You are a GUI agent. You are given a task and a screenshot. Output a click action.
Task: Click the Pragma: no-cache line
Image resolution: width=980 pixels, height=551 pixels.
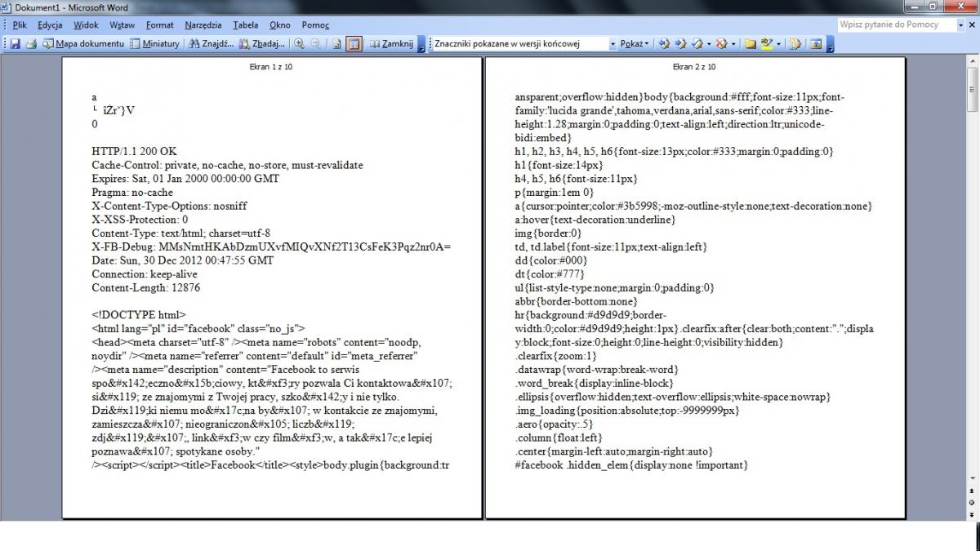132,193
